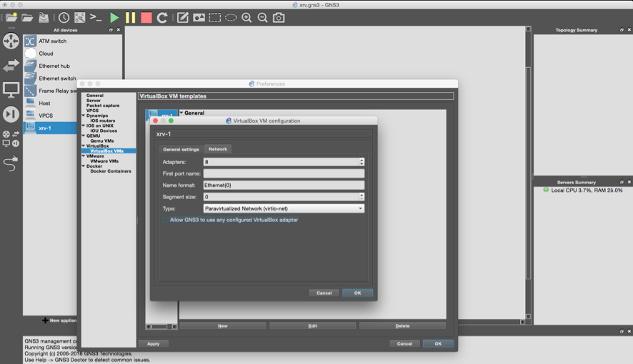Stop all devices with red square icon
Screen dimensions: 633x364
click(x=146, y=17)
